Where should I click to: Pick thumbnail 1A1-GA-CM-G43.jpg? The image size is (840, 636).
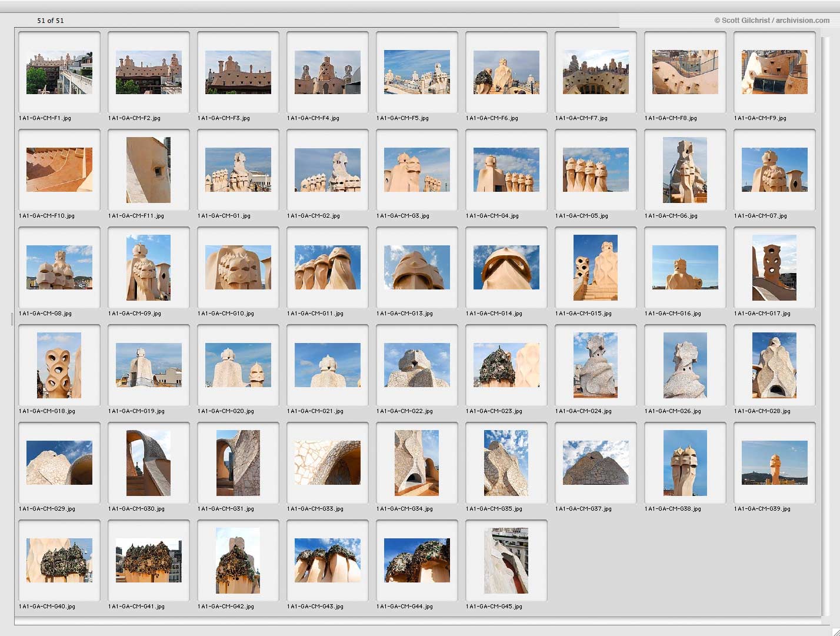(x=328, y=561)
